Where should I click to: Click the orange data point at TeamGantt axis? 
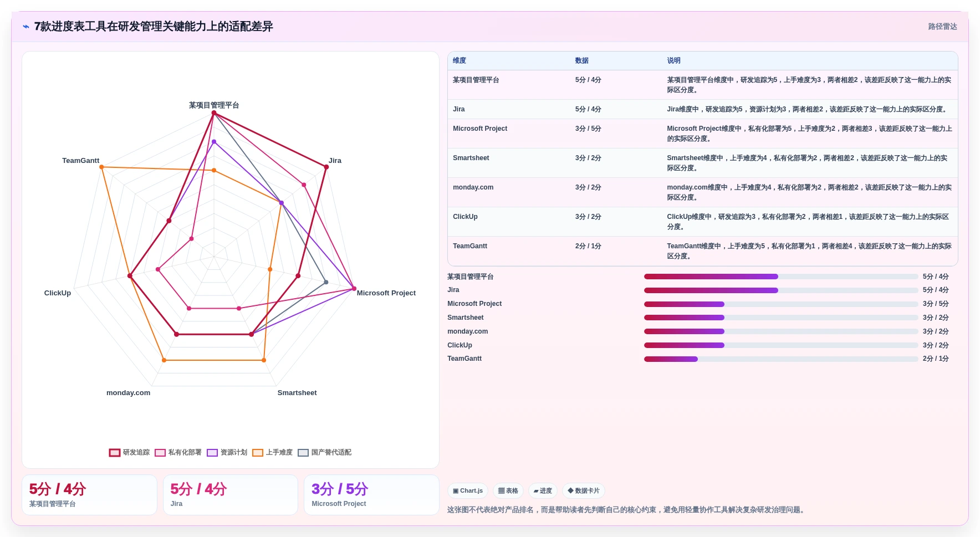click(101, 167)
